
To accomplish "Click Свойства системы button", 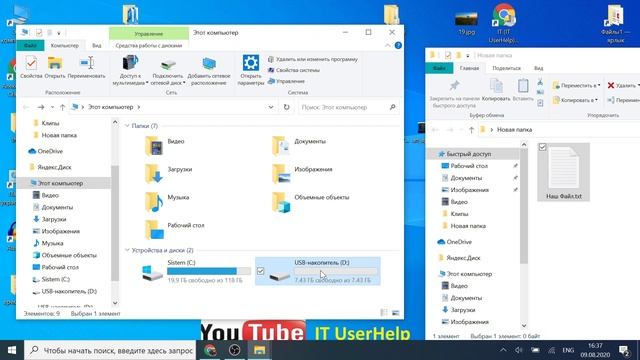I will point(293,70).
